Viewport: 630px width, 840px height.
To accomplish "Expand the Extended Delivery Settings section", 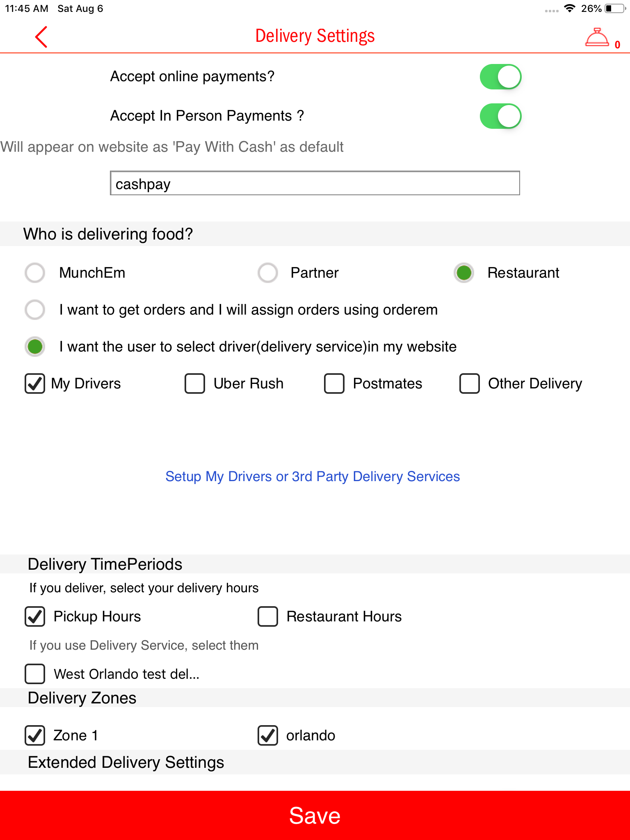I will pos(126,762).
